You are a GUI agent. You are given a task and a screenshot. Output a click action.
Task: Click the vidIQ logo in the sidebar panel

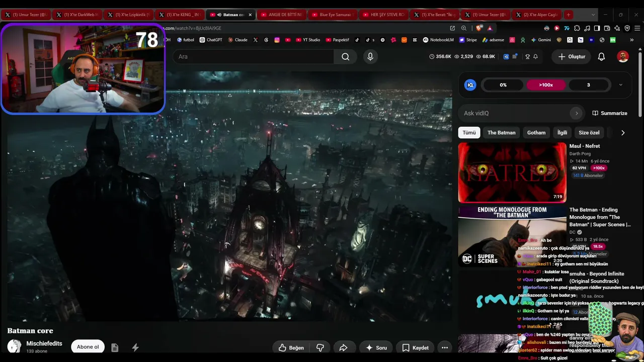pyautogui.click(x=470, y=85)
